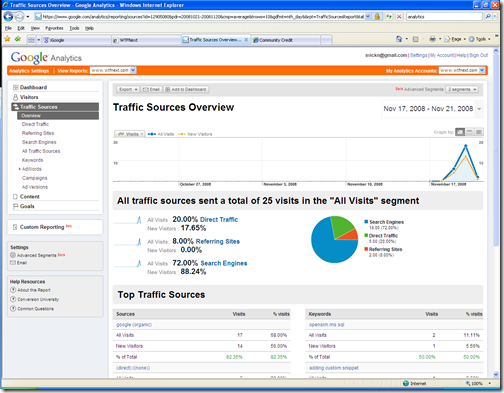The width and height of the screenshot is (504, 393).
Task: Click the Custom Reporting icon
Action: click(15, 227)
